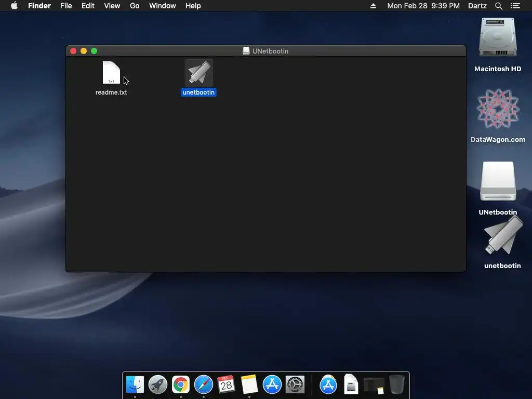Click the disk proxy icon in window title

point(246,51)
